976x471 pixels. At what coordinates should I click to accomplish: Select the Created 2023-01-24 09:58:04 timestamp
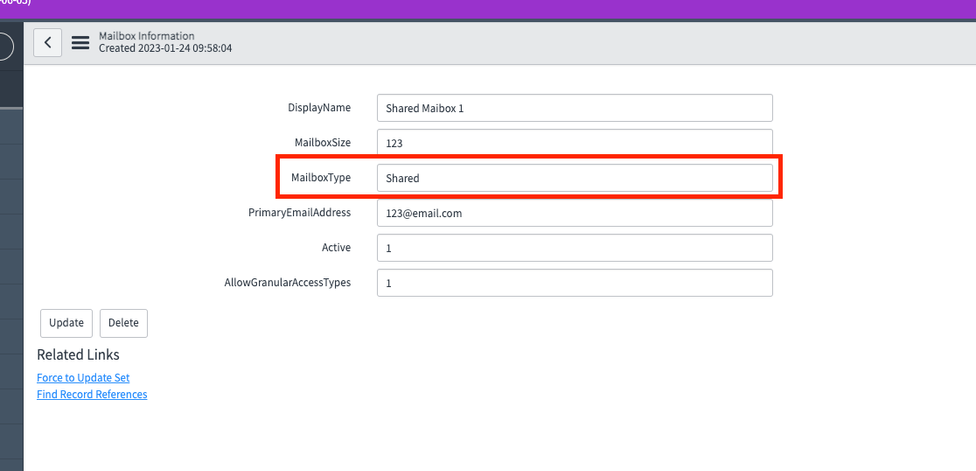click(166, 48)
